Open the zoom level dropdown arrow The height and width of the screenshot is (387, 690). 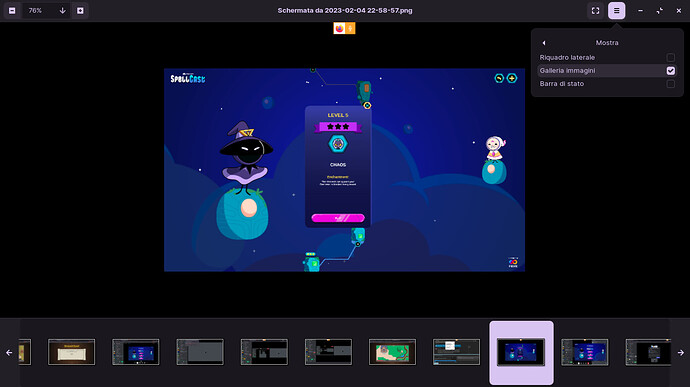tap(62, 11)
